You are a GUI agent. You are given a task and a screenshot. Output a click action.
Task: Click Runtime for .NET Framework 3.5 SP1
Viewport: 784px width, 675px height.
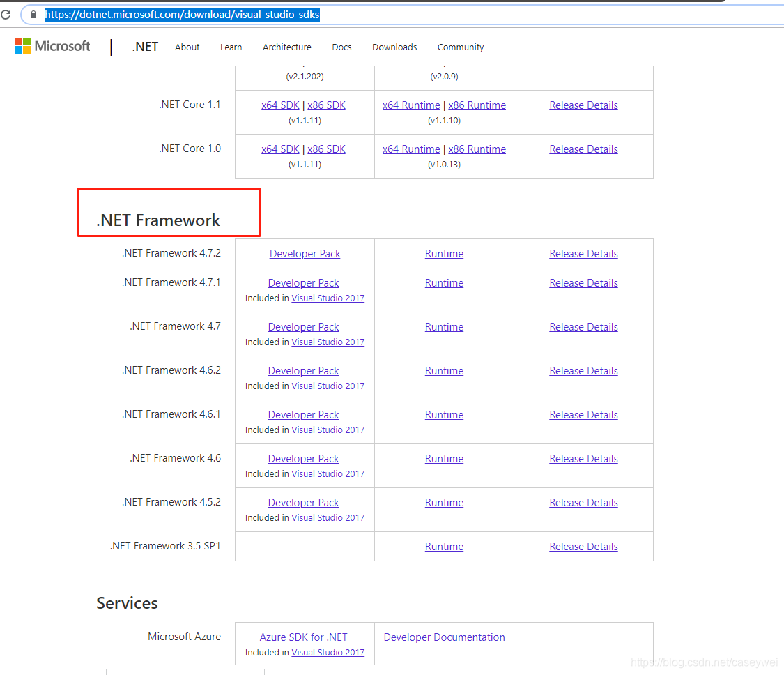(x=444, y=546)
